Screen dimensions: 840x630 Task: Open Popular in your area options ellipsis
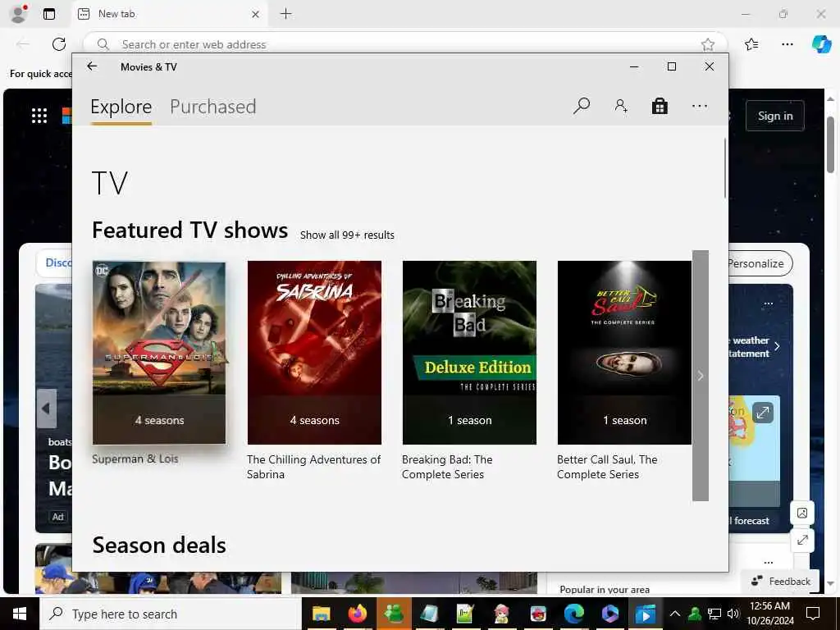[x=768, y=563]
